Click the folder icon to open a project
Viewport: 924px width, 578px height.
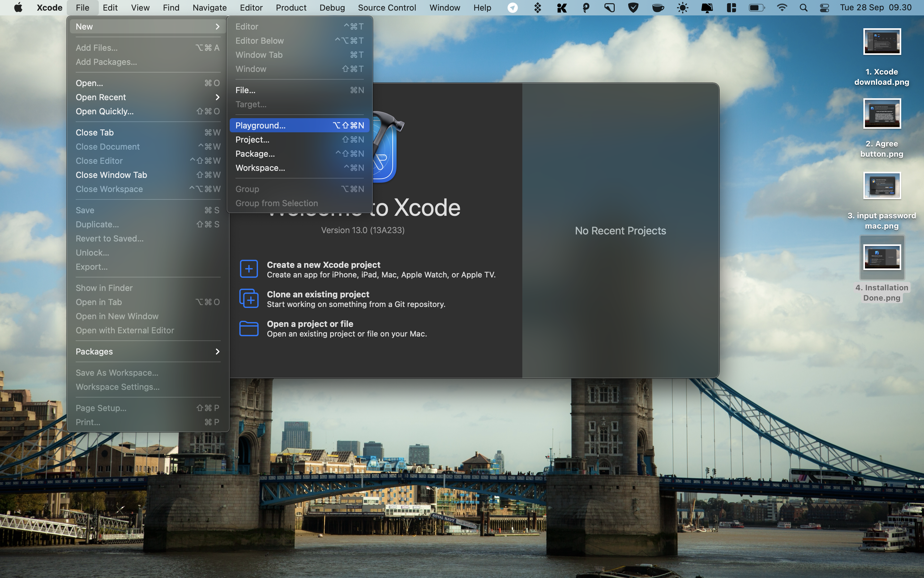tap(249, 328)
